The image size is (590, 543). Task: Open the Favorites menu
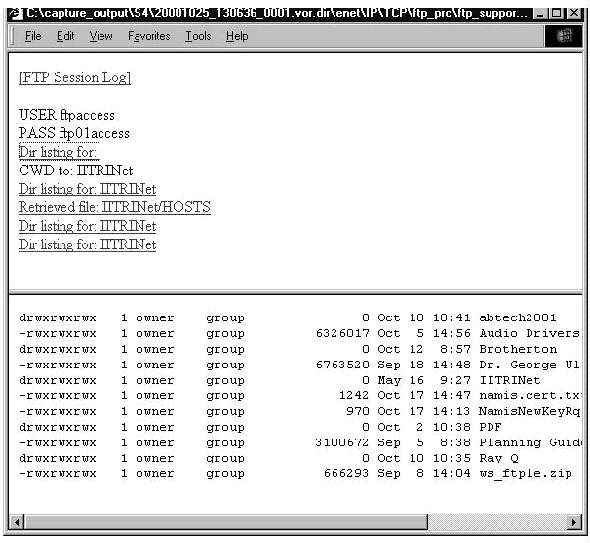[x=149, y=36]
